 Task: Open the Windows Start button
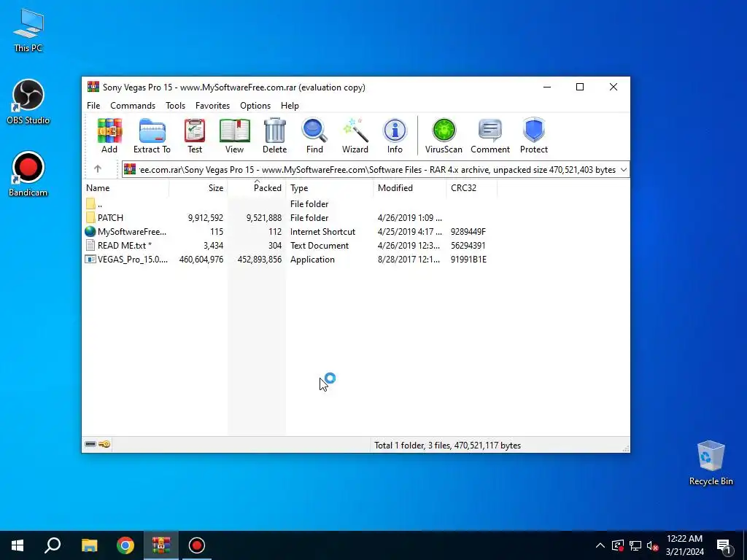[x=18, y=545]
